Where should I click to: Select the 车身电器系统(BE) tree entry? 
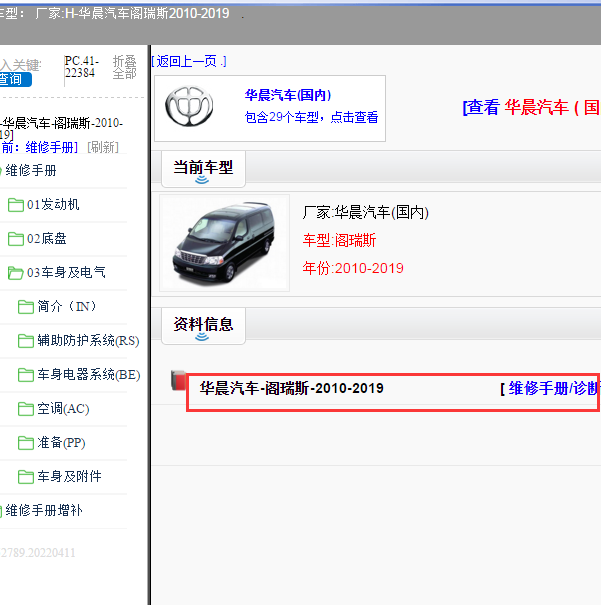[89, 375]
